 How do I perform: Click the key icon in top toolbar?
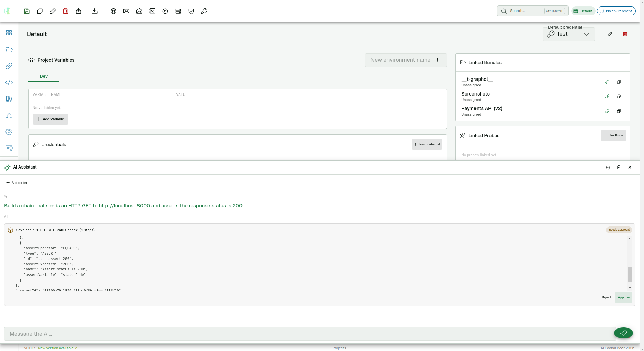coord(204,11)
